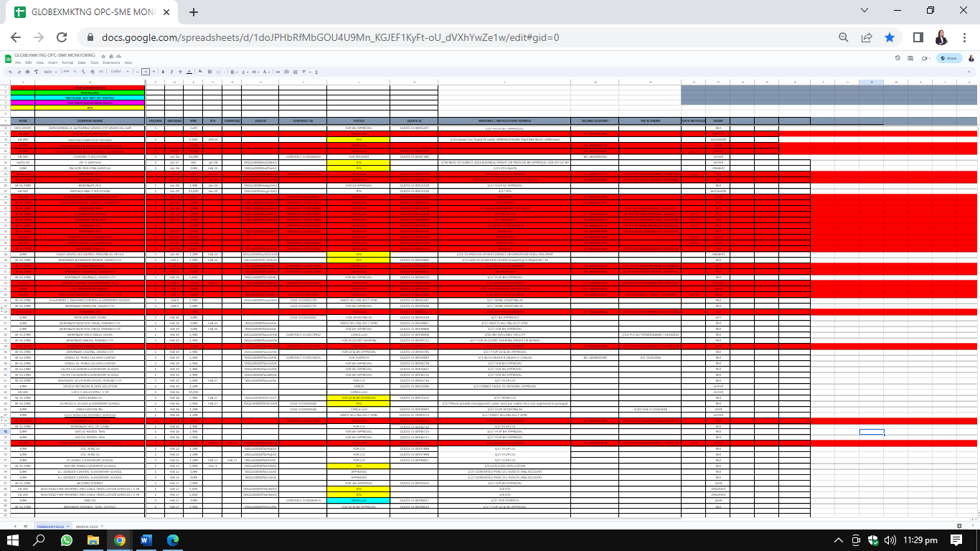Open the comments history icon
This screenshot has width=980, height=551.
point(910,58)
